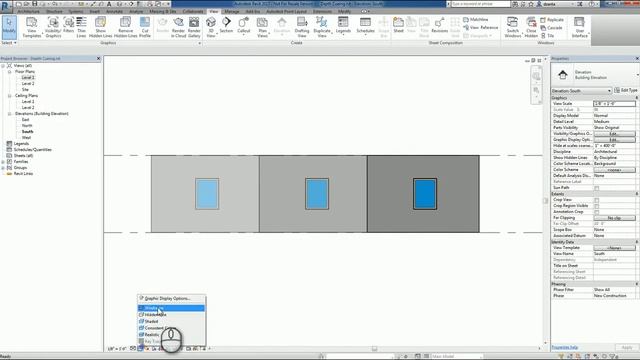
Task: Click Cascade windows
Action: (x=551, y=28)
